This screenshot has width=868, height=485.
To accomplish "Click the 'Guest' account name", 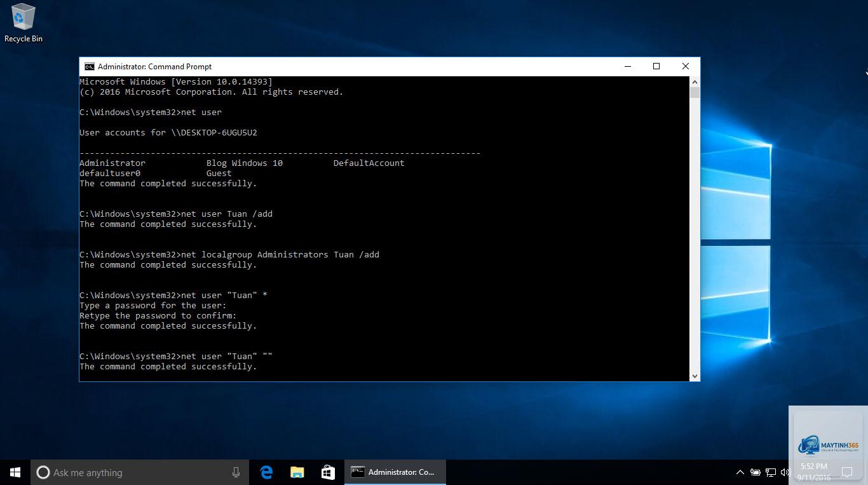I will click(x=219, y=174).
